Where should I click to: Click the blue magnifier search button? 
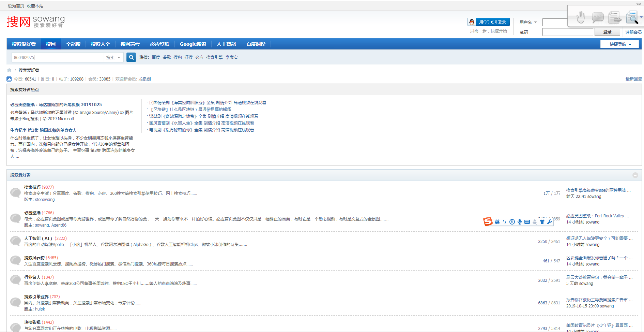(x=131, y=57)
